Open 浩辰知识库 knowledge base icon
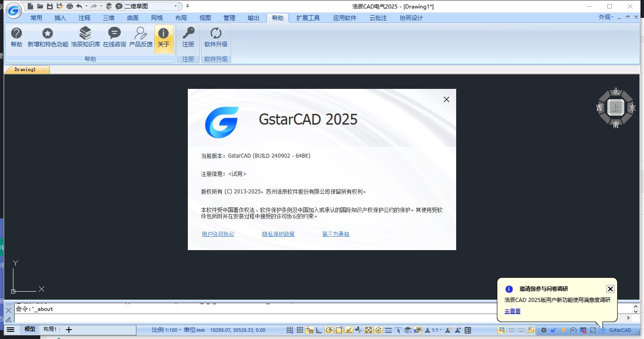 [x=85, y=38]
